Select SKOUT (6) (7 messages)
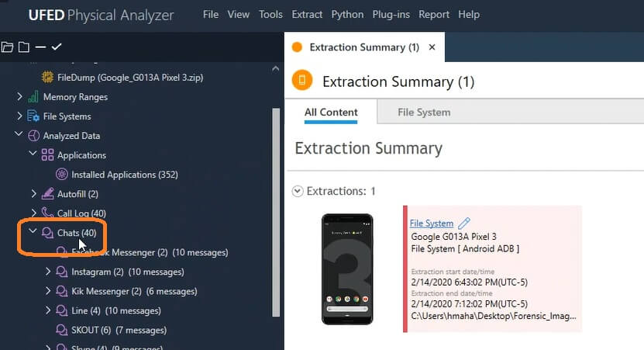Screen dimensions: 644x350 coord(119,330)
